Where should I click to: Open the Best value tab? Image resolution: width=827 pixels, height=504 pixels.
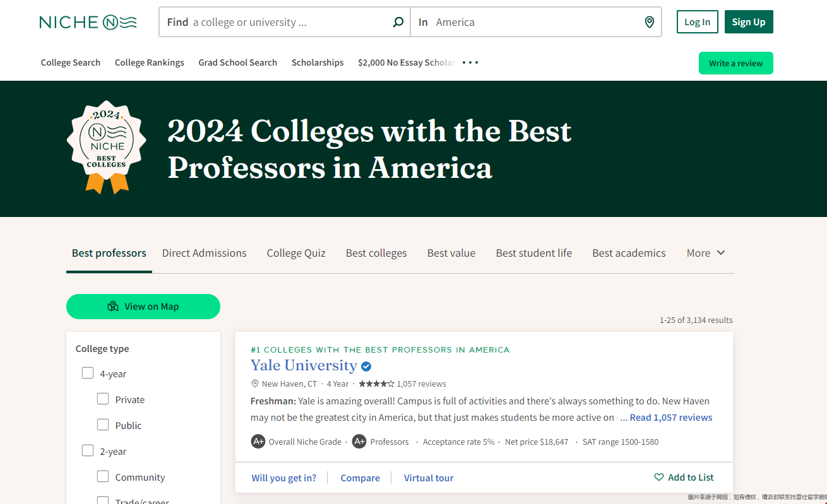coord(451,253)
